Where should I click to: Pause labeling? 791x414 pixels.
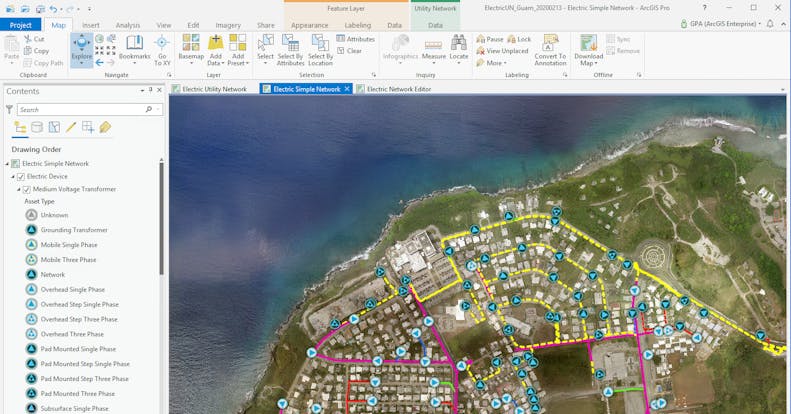[490, 39]
